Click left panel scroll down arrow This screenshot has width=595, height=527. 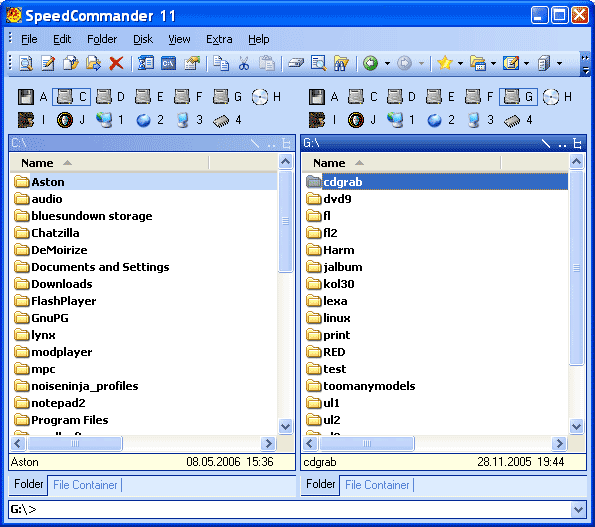pyautogui.click(x=285, y=426)
